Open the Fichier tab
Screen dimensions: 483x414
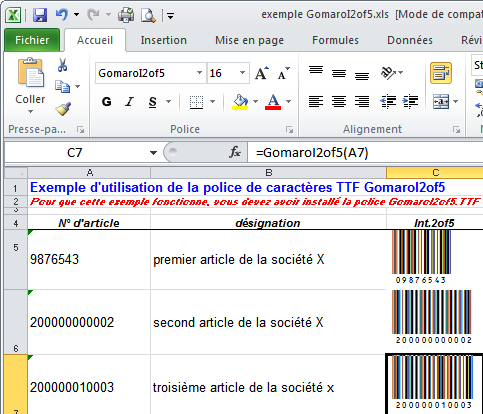32,40
